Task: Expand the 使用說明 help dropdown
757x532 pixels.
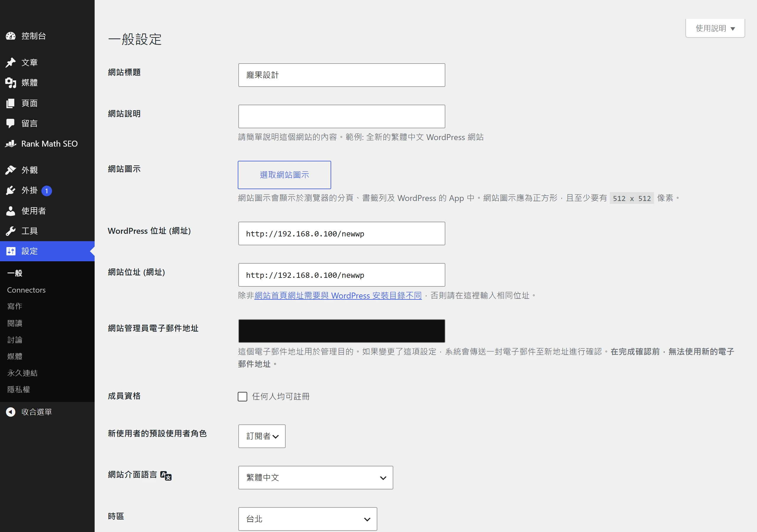Action: [x=715, y=28]
